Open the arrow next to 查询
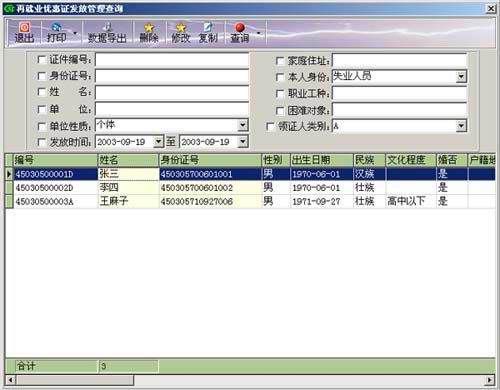 [259, 33]
